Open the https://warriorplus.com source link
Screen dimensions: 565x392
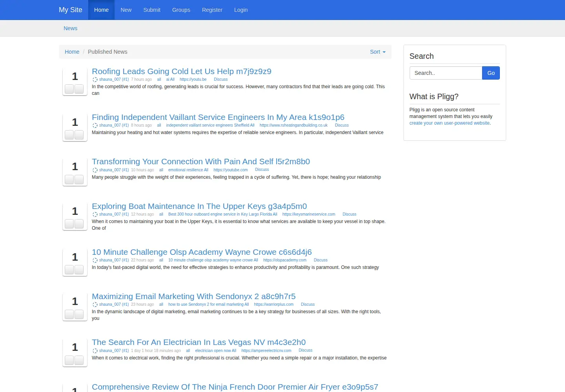click(x=274, y=305)
